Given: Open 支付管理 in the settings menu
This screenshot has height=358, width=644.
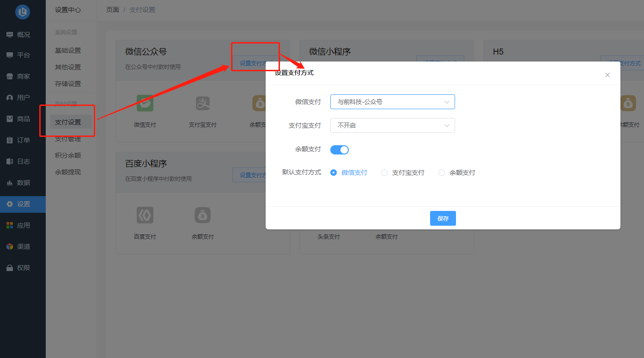Looking at the screenshot, I should coord(68,139).
